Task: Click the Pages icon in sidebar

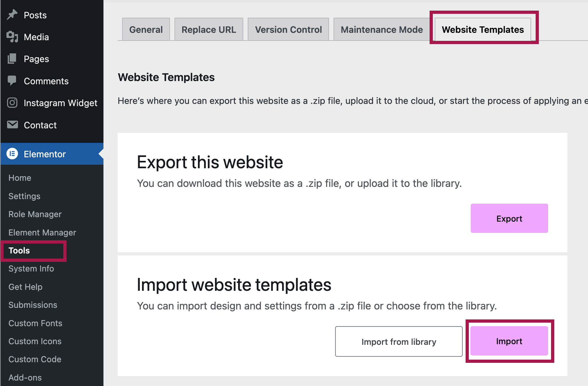Action: (12, 59)
